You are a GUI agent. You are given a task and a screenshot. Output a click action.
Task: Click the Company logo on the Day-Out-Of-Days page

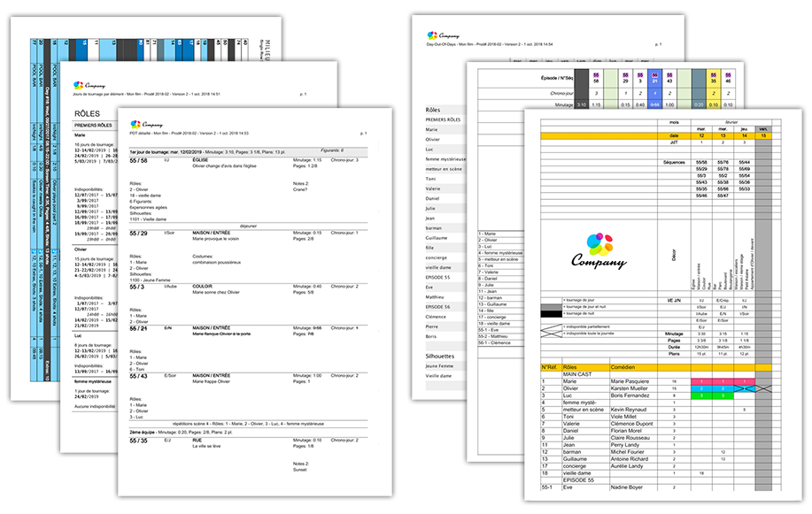tap(444, 35)
